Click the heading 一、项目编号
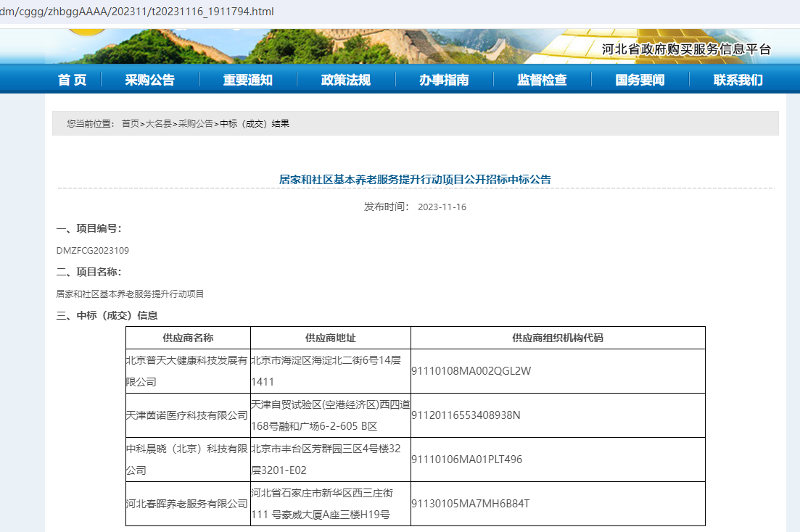The height and width of the screenshot is (532, 800). point(88,228)
